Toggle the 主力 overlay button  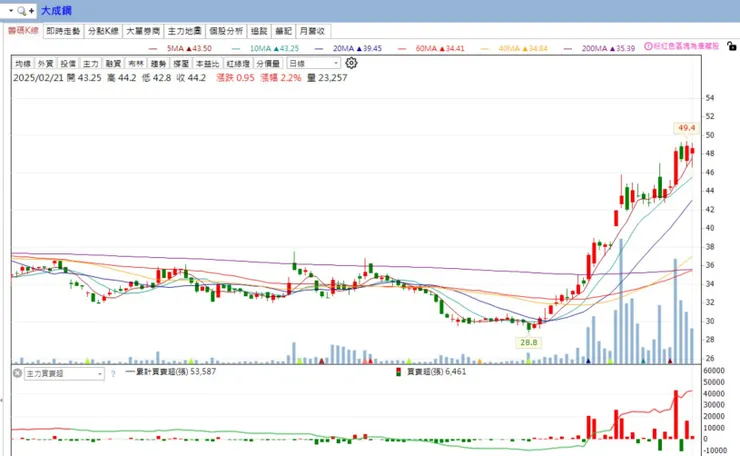91,63
